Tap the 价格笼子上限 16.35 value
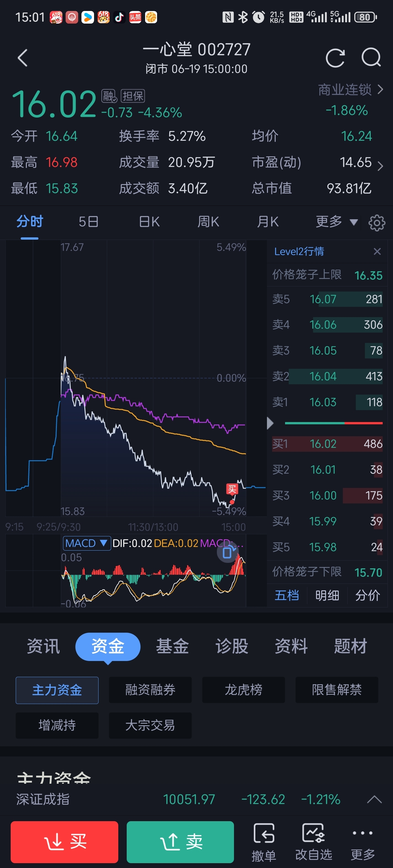The image size is (393, 868). tap(368, 276)
